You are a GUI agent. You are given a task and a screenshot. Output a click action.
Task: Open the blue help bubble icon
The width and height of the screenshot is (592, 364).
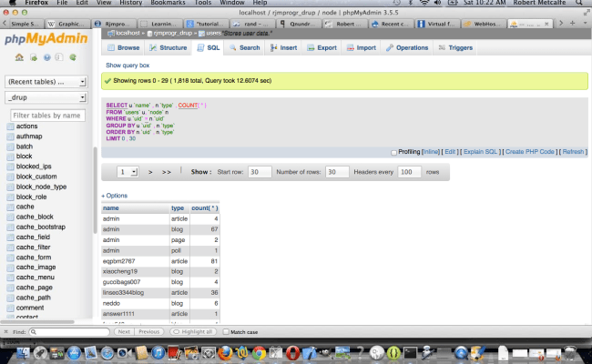pos(46,57)
